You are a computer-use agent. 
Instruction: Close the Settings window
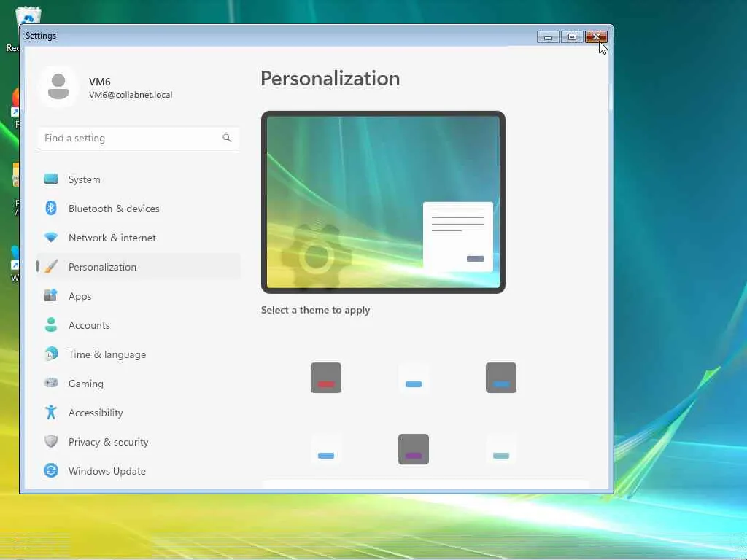[596, 36]
